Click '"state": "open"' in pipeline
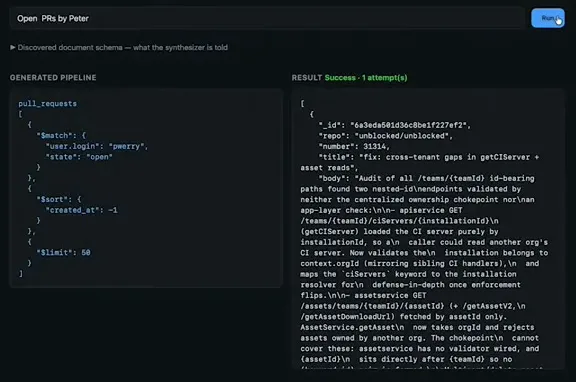 [x=79, y=157]
